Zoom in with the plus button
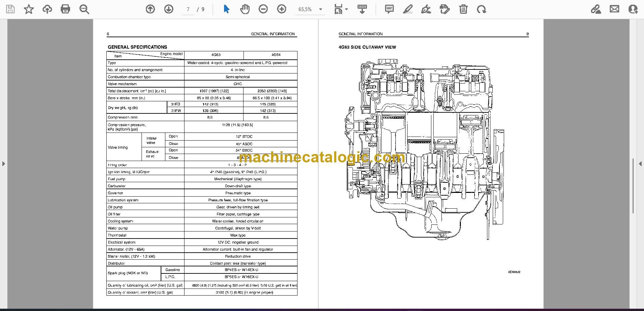644x311 pixels. [x=282, y=9]
